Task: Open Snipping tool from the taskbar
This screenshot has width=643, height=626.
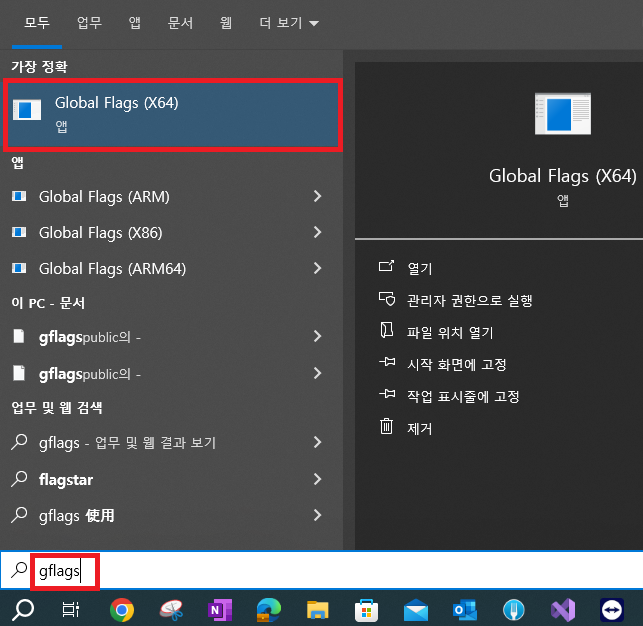Action: tap(171, 610)
